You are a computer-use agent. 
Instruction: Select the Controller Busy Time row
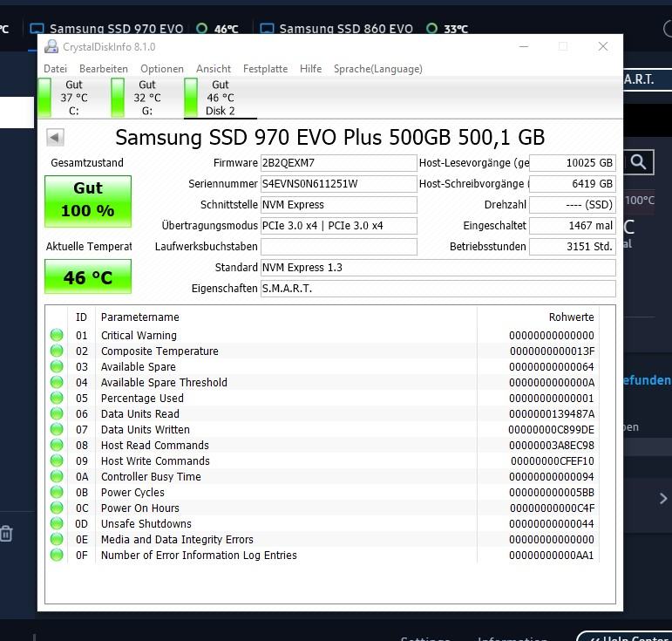click(x=322, y=476)
